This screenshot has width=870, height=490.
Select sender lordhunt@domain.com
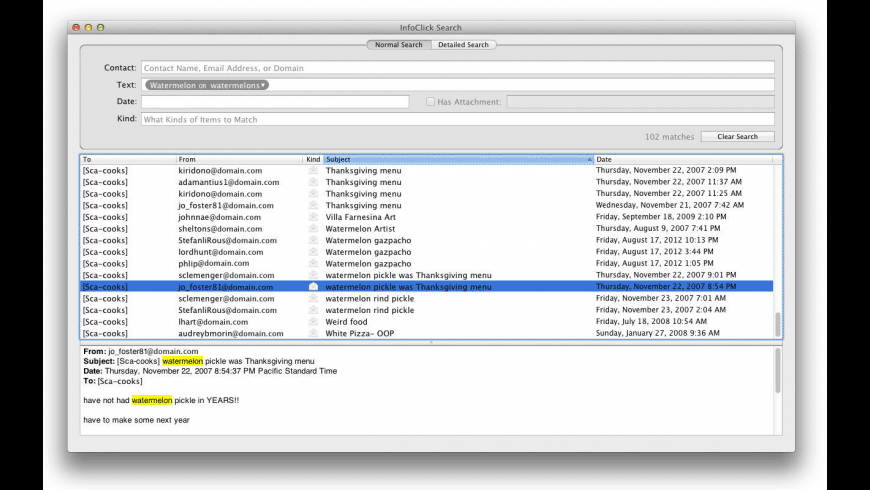221,252
